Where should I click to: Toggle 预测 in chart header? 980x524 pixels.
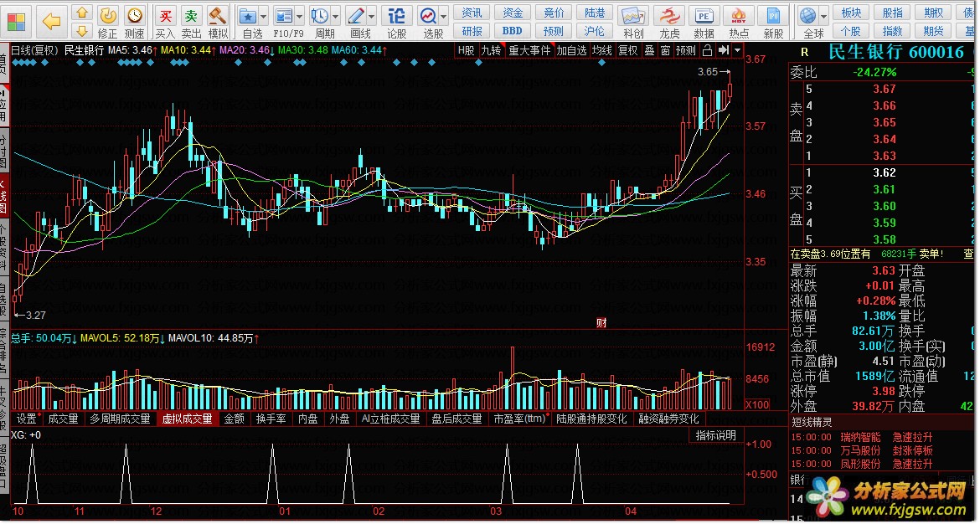pos(686,50)
